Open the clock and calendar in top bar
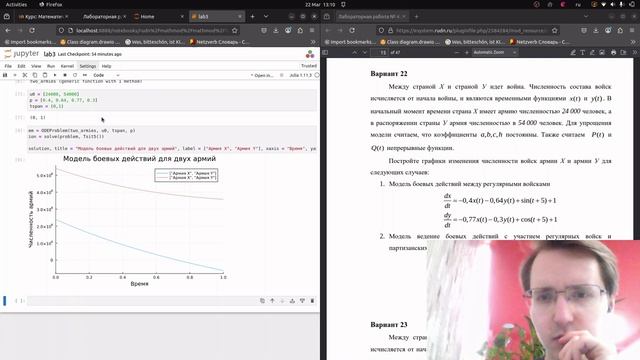This screenshot has height=360, width=640. 320,4
